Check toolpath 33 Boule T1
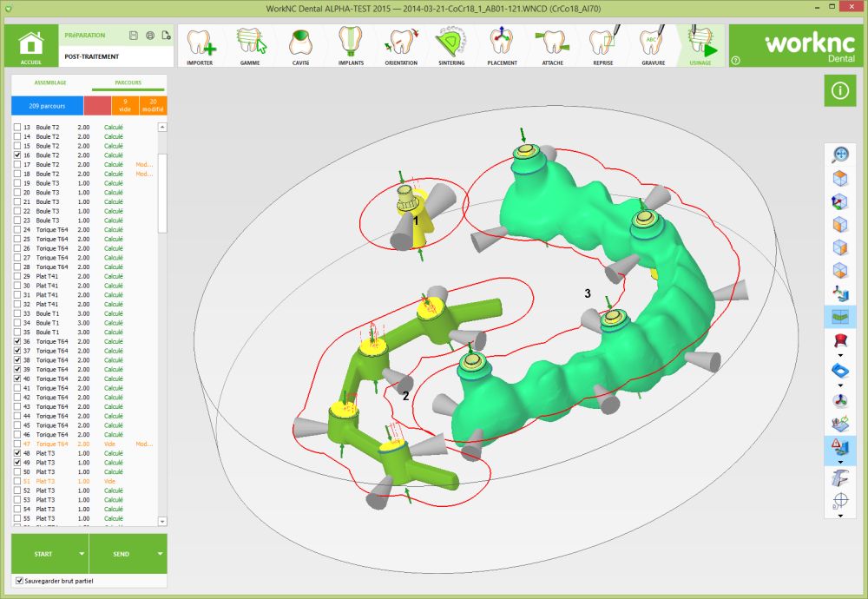 [17, 313]
